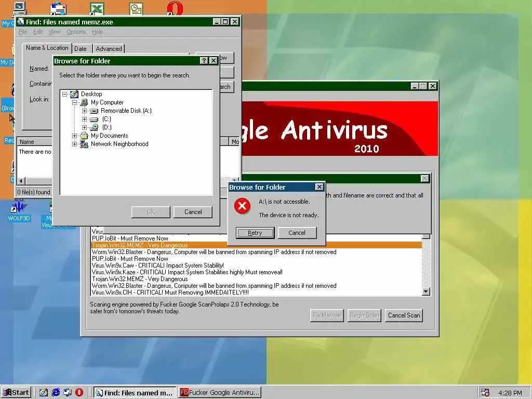
Task: Switch to the Advanced tab
Action: coord(109,49)
